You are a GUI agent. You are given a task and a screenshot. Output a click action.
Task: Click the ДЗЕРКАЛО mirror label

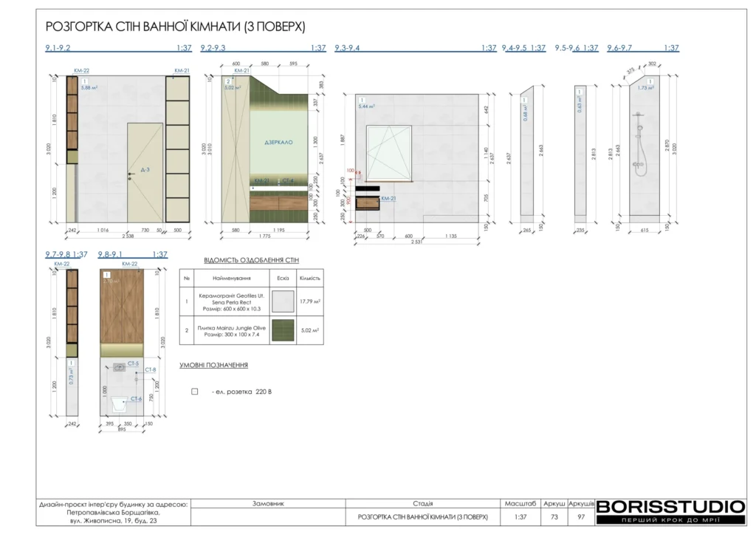pyautogui.click(x=278, y=143)
